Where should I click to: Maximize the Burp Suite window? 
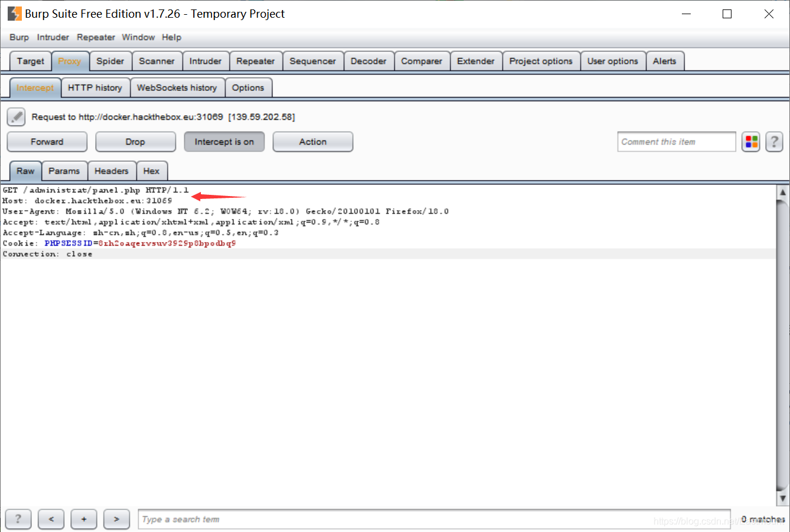pos(727,14)
